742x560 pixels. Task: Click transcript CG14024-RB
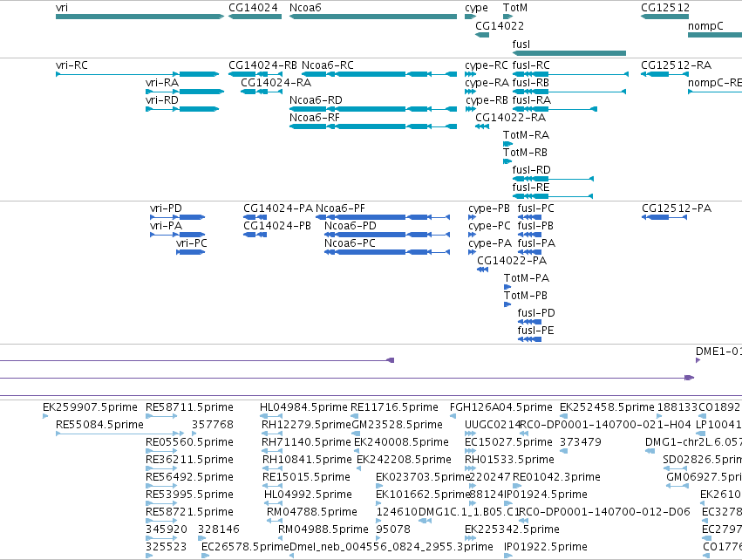(255, 74)
